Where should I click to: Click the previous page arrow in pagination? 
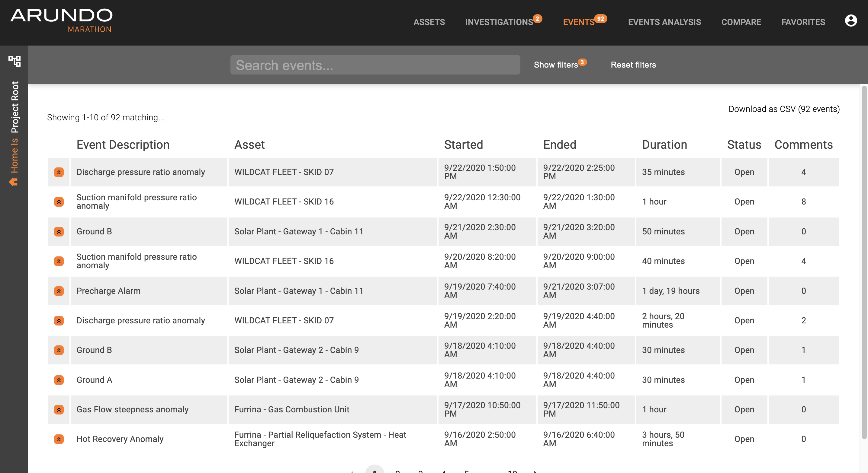(x=352, y=471)
